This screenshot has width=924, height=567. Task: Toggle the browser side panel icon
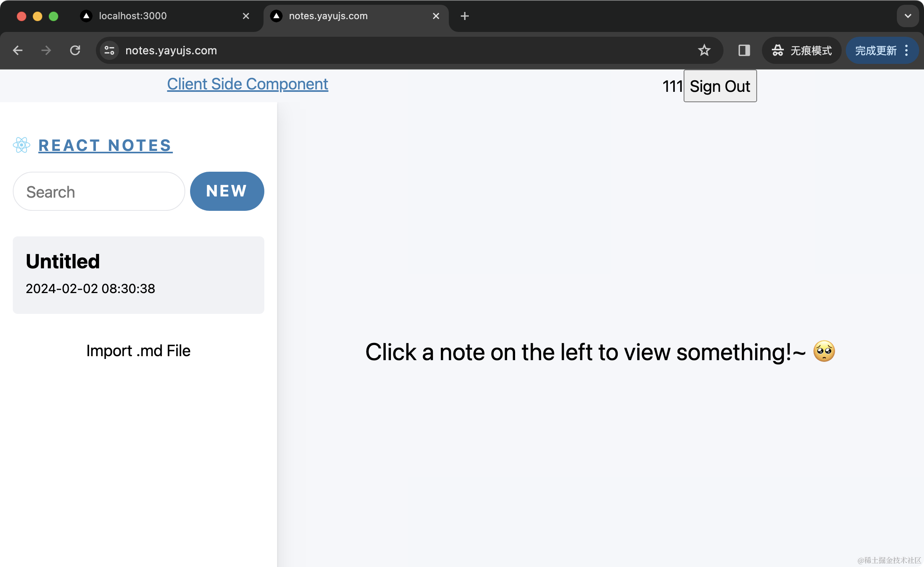pos(744,50)
